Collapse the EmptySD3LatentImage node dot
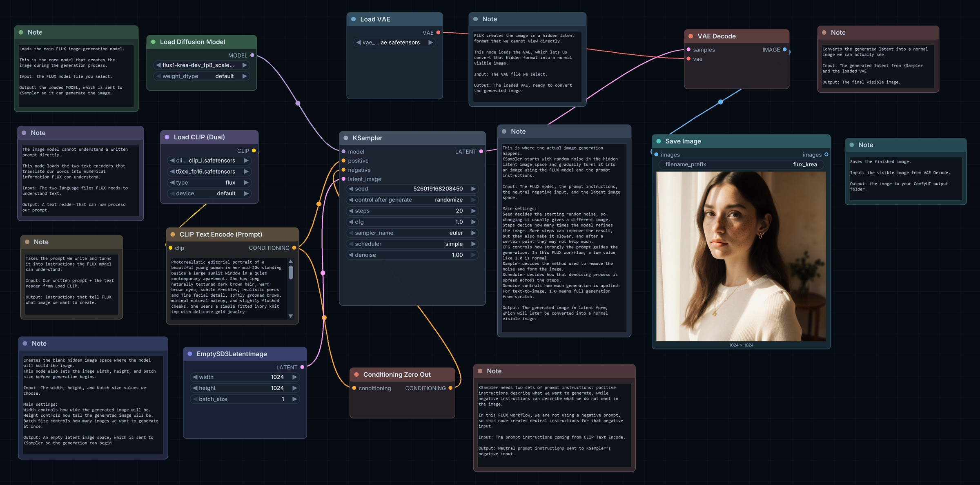The width and height of the screenshot is (980, 485). [190, 354]
